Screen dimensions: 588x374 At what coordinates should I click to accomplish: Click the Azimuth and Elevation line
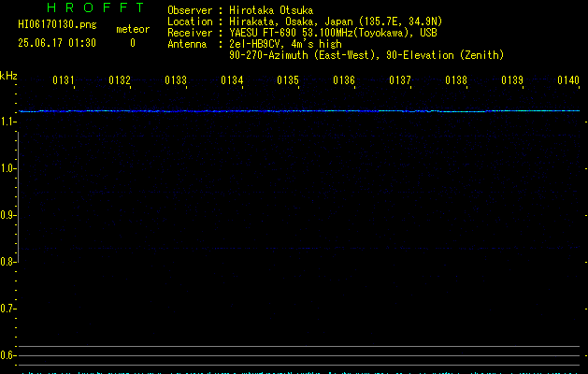coord(366,55)
